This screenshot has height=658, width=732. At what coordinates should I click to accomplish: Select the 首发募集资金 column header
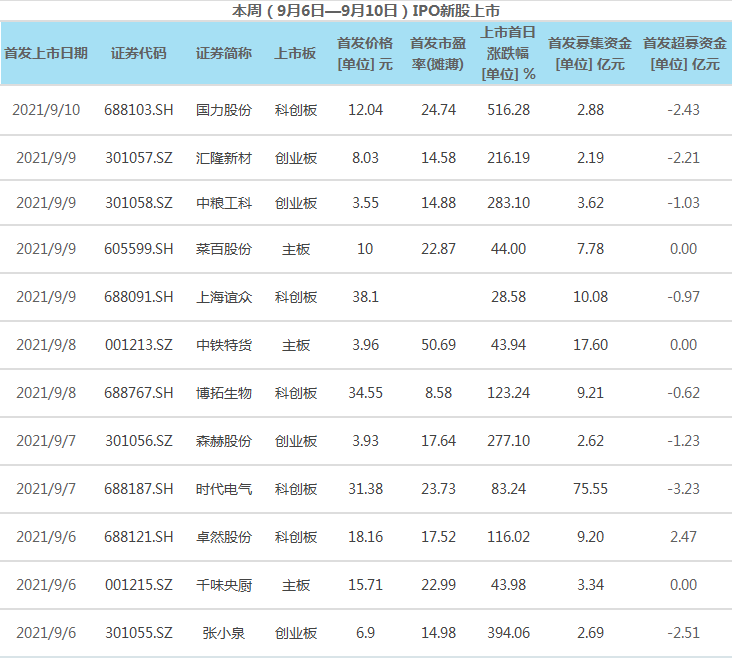coord(590,53)
